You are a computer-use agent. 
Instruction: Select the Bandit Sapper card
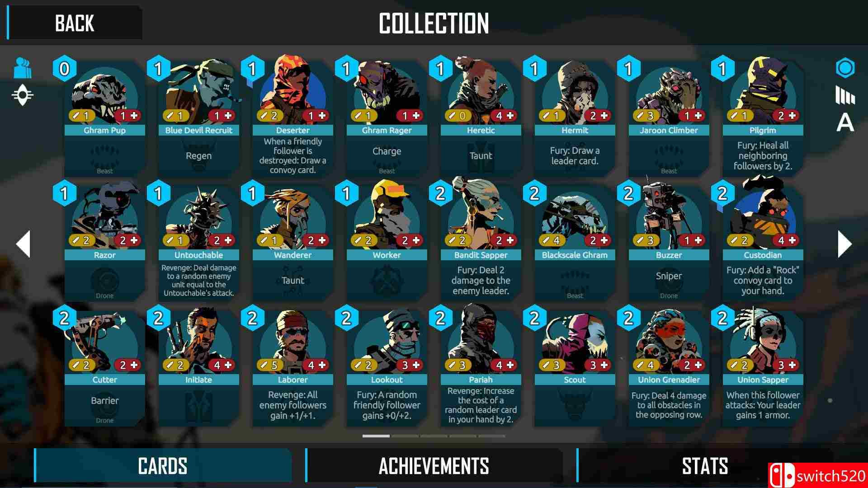pyautogui.click(x=481, y=243)
